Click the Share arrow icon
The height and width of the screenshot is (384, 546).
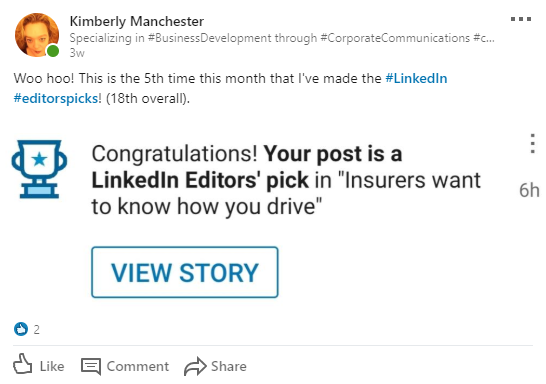195,366
